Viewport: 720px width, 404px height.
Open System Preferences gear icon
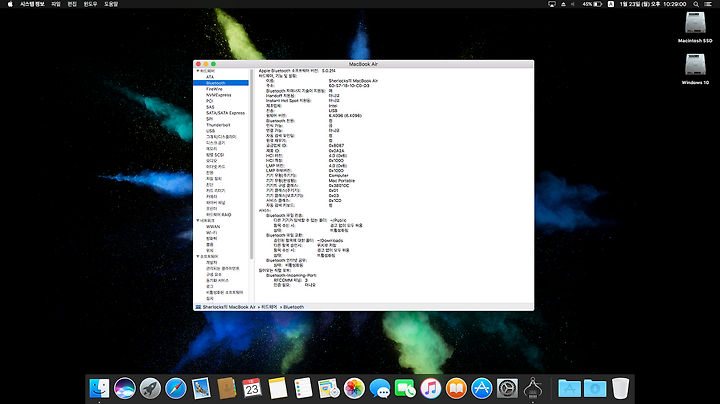(x=507, y=388)
